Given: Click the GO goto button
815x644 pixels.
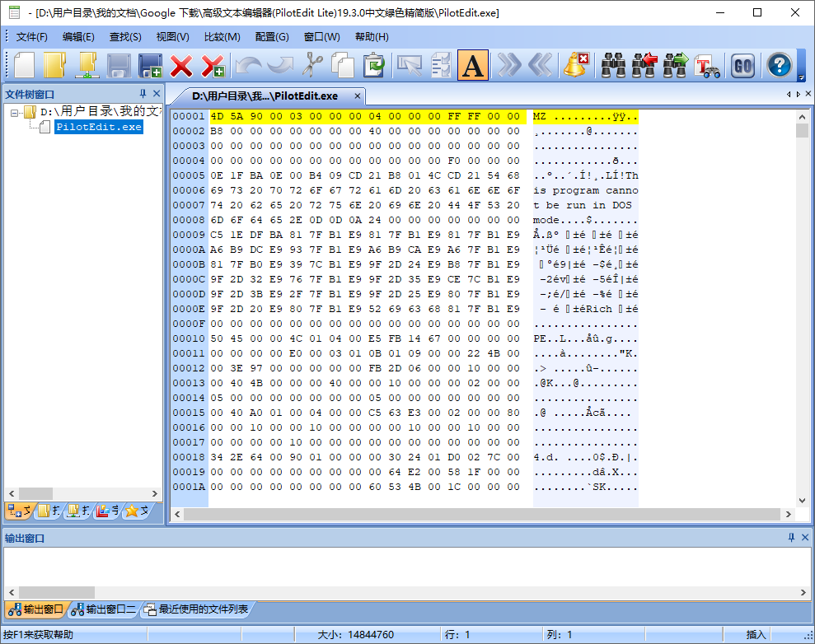Looking at the screenshot, I should (x=742, y=65).
